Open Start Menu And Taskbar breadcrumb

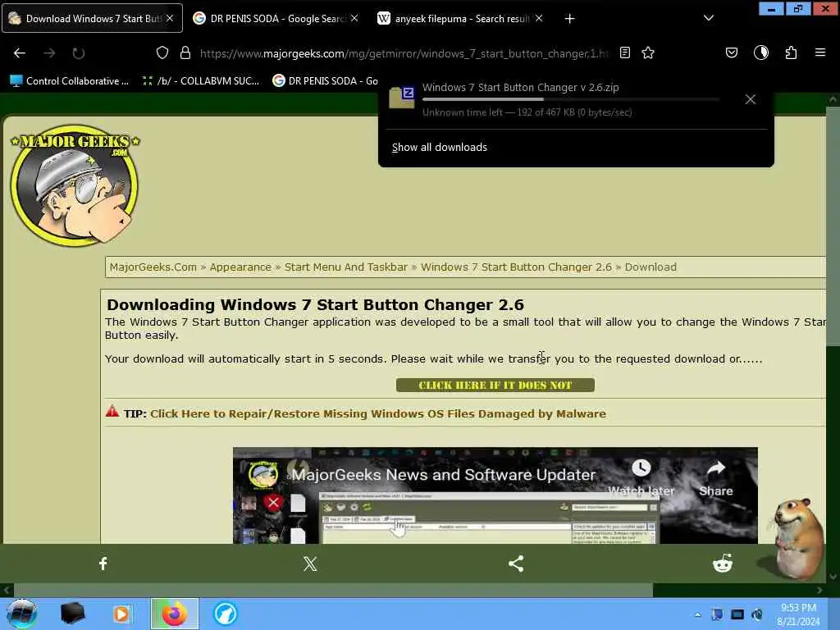click(346, 267)
